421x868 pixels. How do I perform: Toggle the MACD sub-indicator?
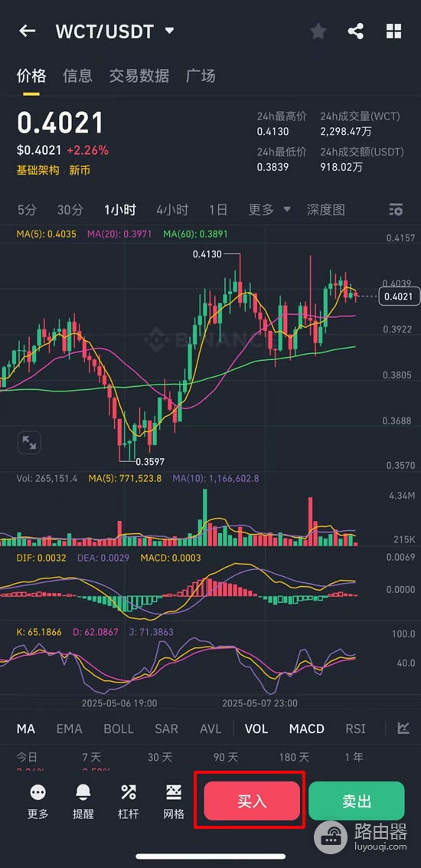pos(306,729)
